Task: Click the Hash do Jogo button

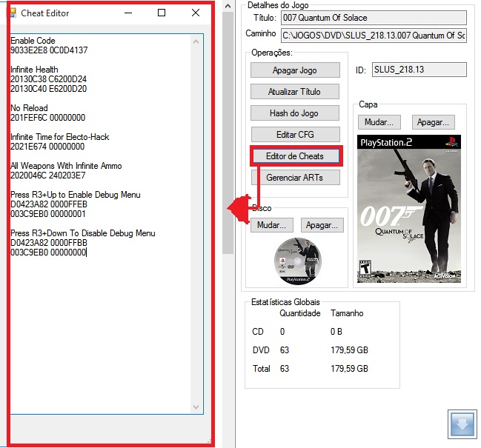Action: [x=294, y=113]
